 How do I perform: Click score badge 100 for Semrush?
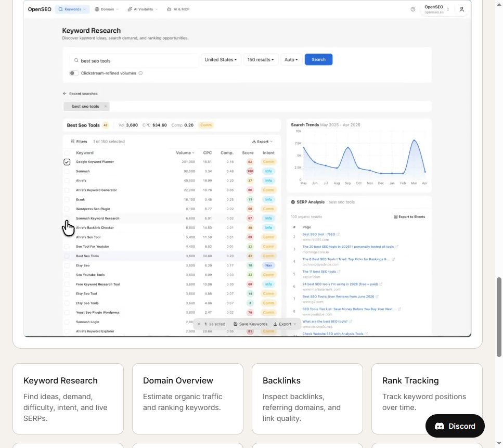[x=250, y=171]
